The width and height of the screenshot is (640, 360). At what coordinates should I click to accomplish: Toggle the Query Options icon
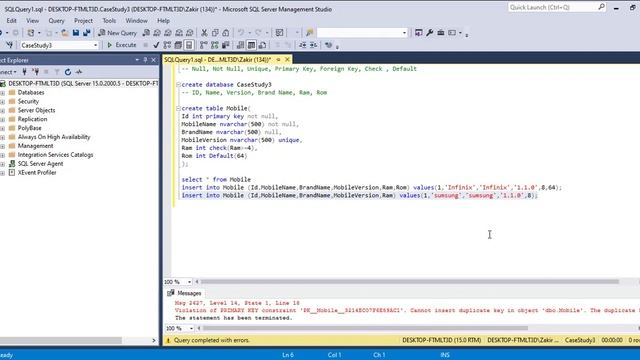[x=178, y=45]
